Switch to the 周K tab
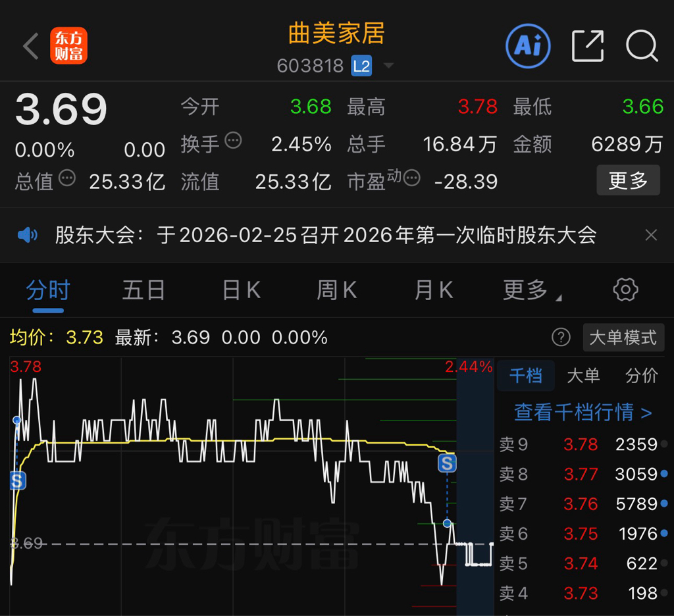Screen dimensions: 674x616 (337, 290)
